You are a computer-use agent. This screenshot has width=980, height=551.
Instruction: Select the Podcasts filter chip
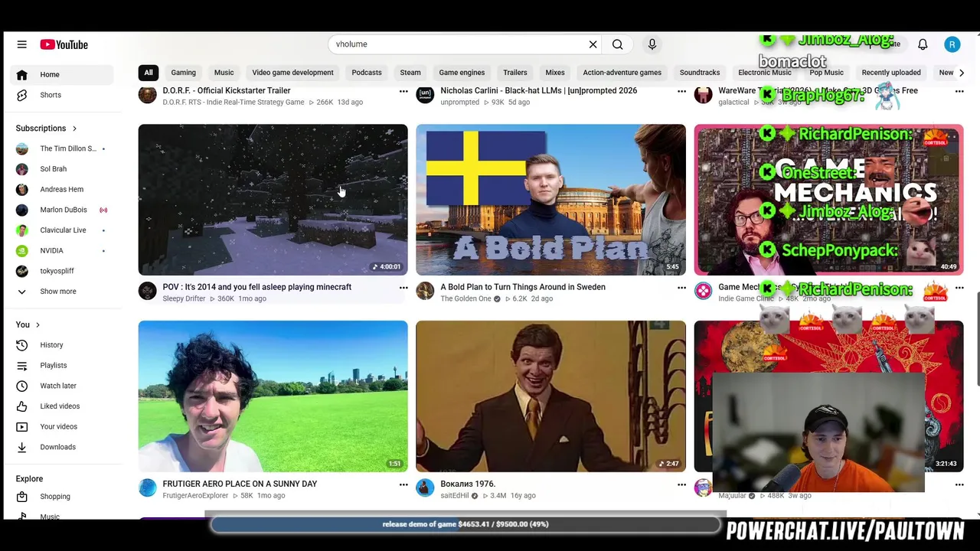pos(367,73)
